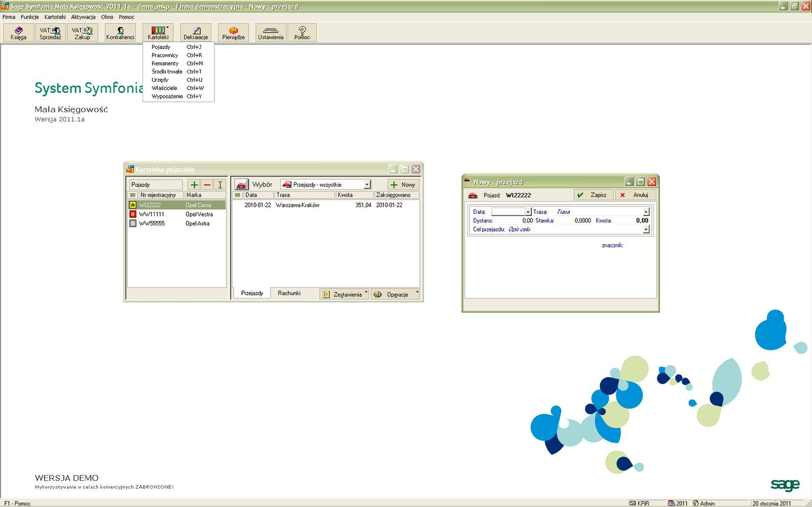
Task: Switch to Przejazdy tab
Action: [252, 293]
